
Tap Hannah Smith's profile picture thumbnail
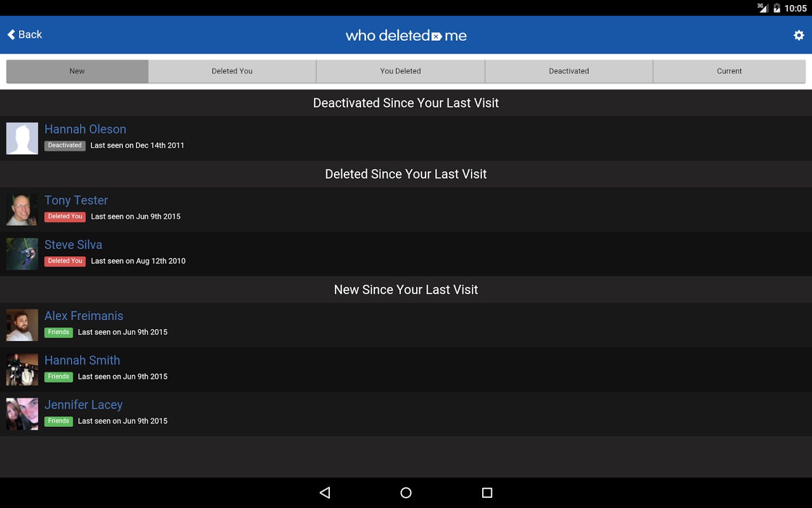21,369
